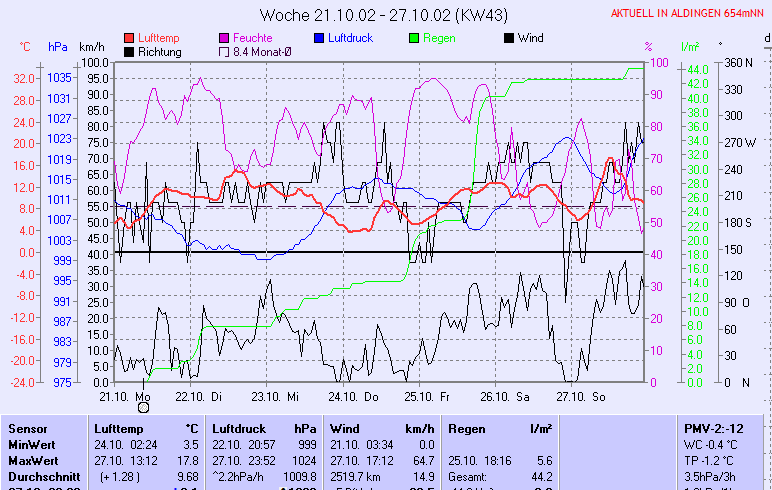Viewport: 772px width, 490px height.
Task: Click the black Wind legend square
Action: [509, 38]
